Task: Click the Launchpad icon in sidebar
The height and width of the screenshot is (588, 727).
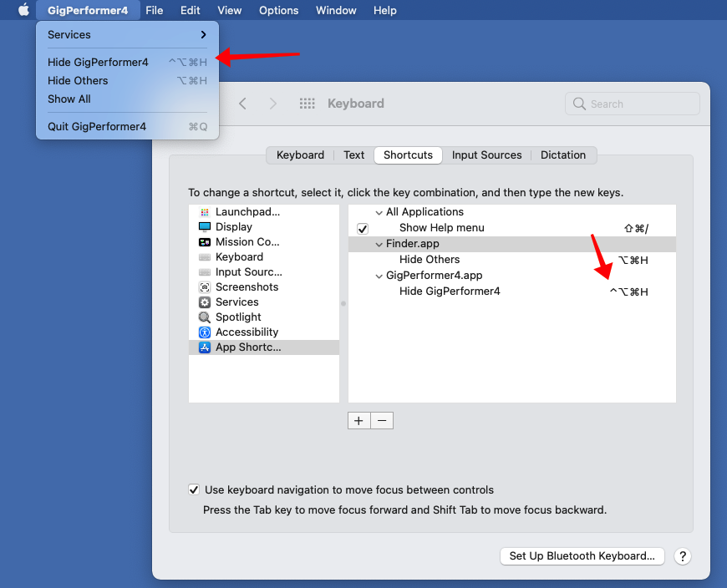Action: [205, 212]
